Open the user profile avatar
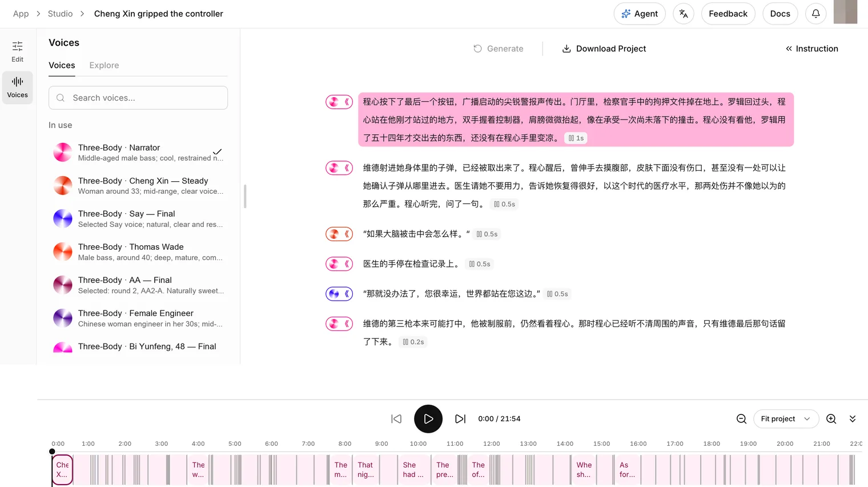This screenshot has width=868, height=487. 845,12
